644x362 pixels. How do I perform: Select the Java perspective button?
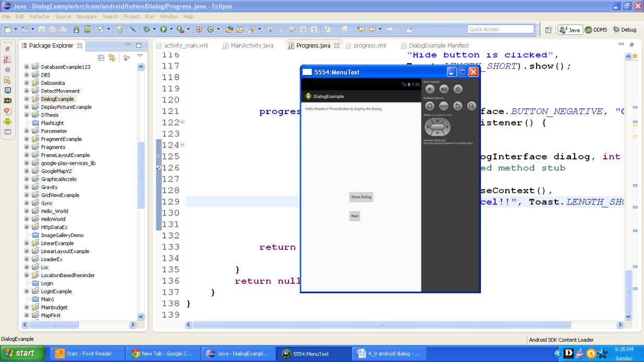(569, 30)
